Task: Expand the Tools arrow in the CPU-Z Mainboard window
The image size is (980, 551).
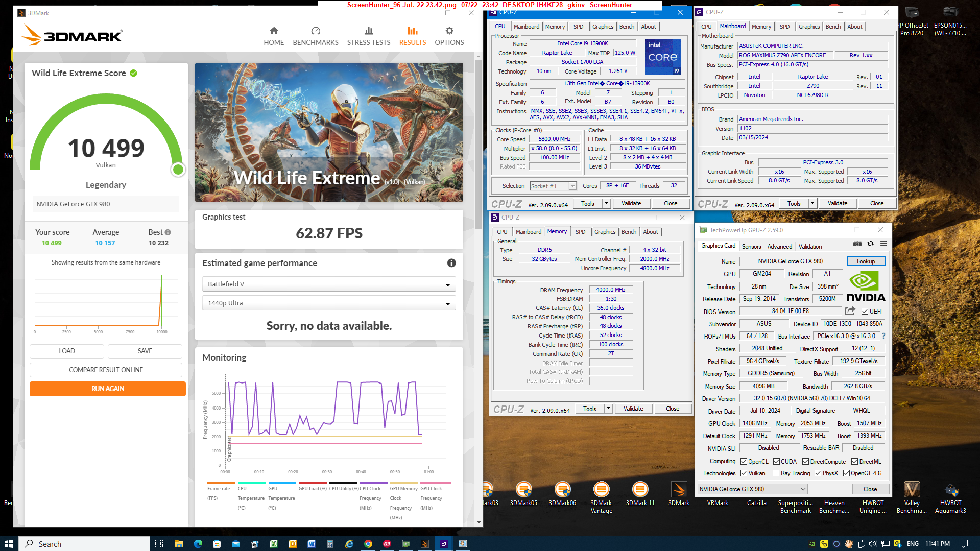Action: tap(812, 203)
